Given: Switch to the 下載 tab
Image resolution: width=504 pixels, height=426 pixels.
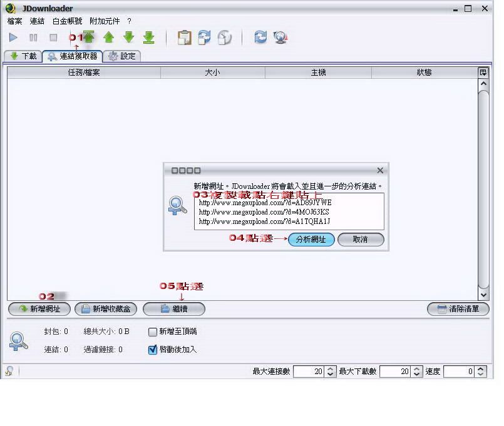Looking at the screenshot, I should point(23,56).
